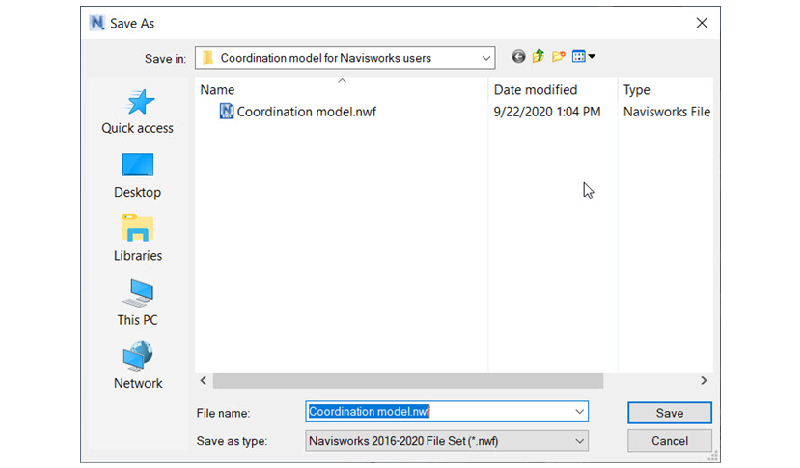The width and height of the screenshot is (800, 468).
Task: Expand the File name dropdown arrow
Action: coord(579,412)
